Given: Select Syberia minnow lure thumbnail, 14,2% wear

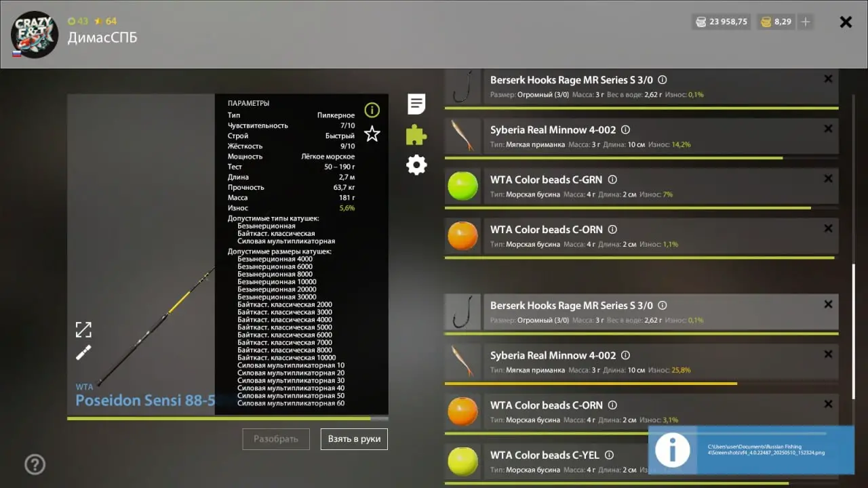Looking at the screenshot, I should pyautogui.click(x=463, y=136).
